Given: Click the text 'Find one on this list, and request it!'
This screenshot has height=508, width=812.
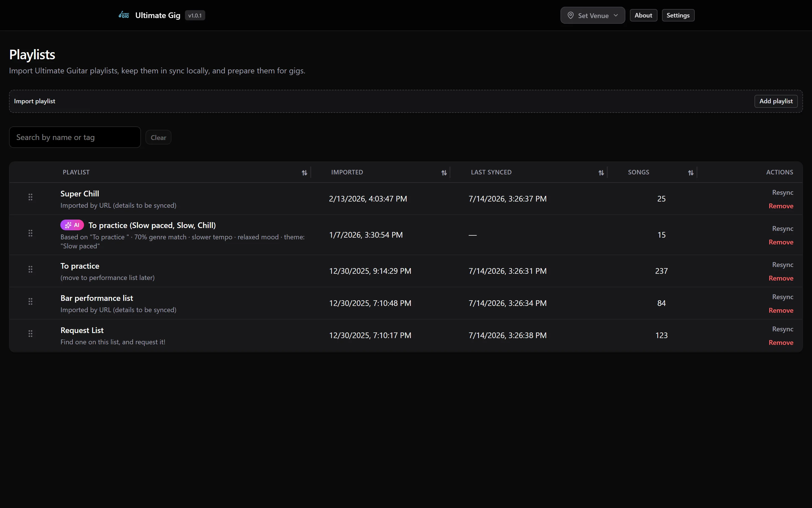Looking at the screenshot, I should (113, 342).
